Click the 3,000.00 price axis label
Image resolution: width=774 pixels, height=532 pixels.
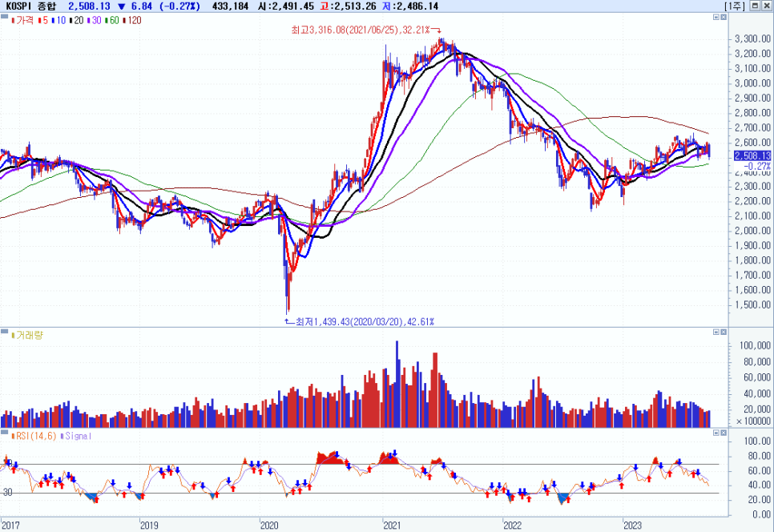tap(753, 83)
